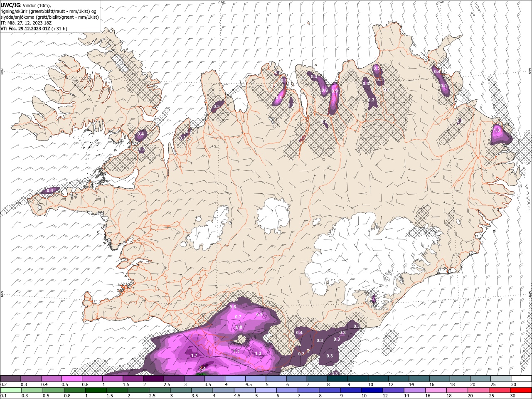
Task: Pick the crimson 25 swatch in lower legend
Action: 499,390
